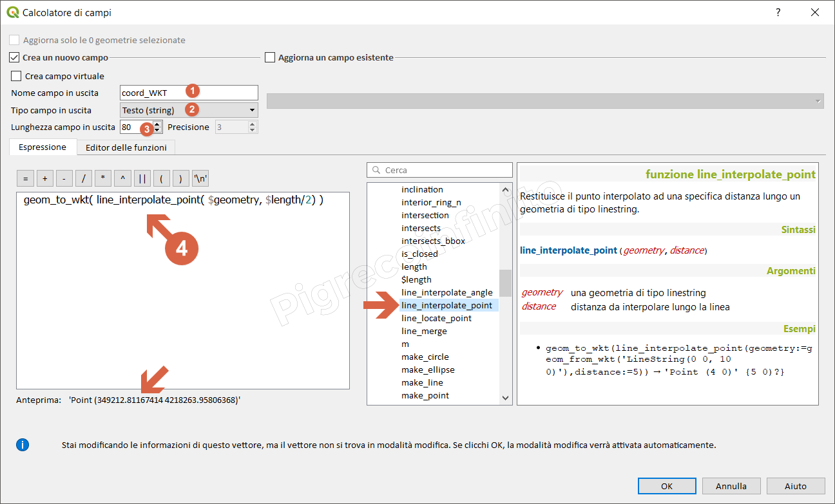Insert the caret power operator
The height and width of the screenshot is (504, 835).
click(122, 179)
